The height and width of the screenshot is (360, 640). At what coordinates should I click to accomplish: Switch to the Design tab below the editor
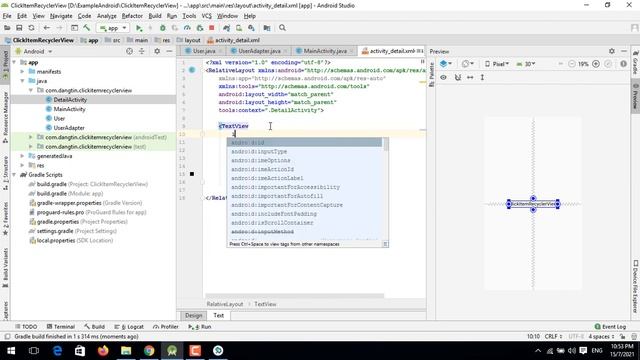193,315
